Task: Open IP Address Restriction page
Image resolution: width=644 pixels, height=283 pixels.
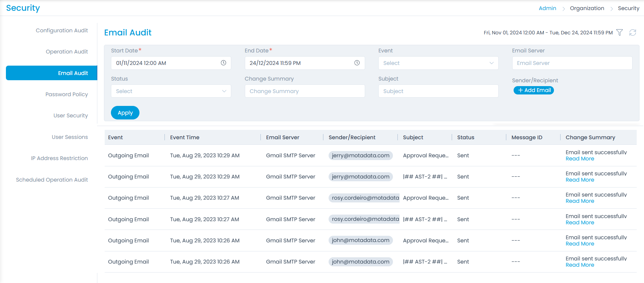Action: [x=59, y=158]
